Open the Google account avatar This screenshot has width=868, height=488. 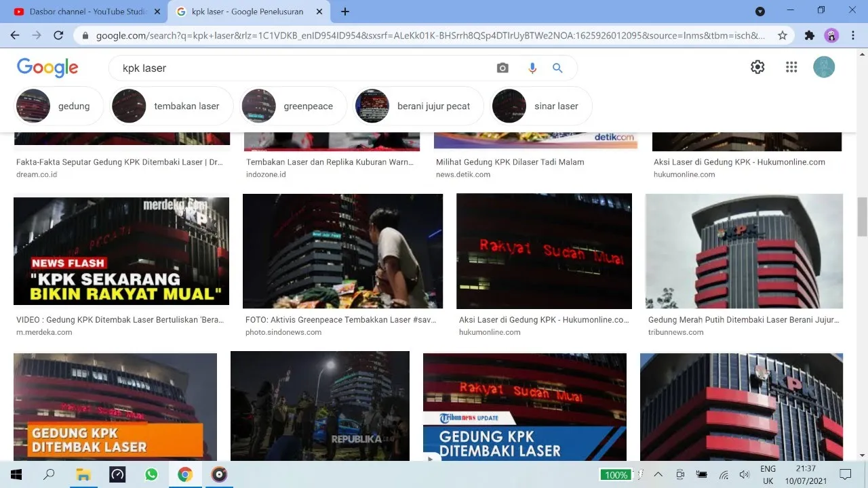[824, 67]
